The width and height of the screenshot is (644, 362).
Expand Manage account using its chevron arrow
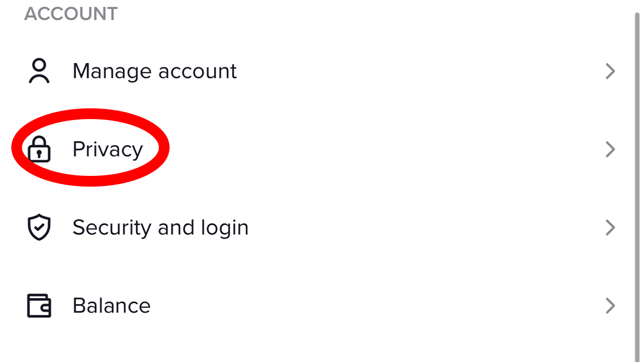tap(610, 71)
